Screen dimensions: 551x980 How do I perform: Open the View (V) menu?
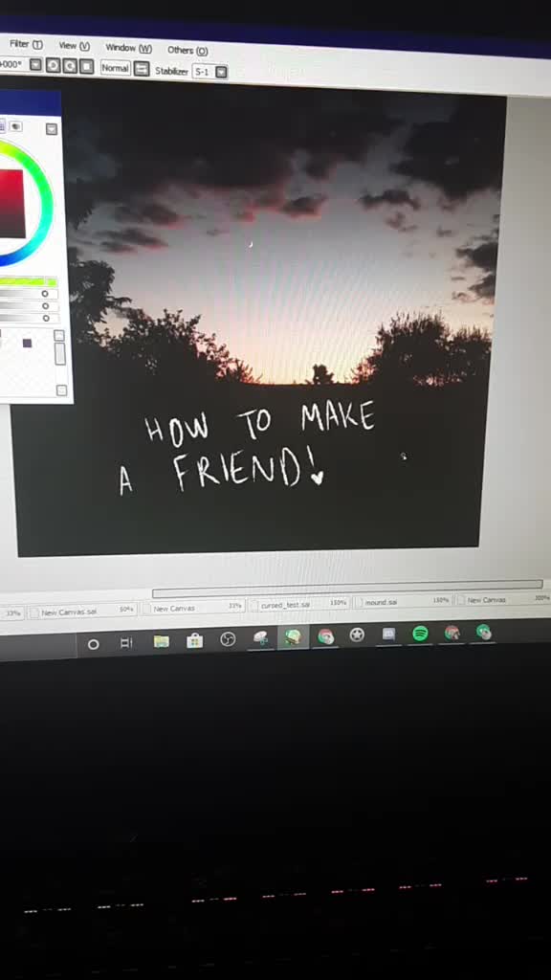pos(75,46)
